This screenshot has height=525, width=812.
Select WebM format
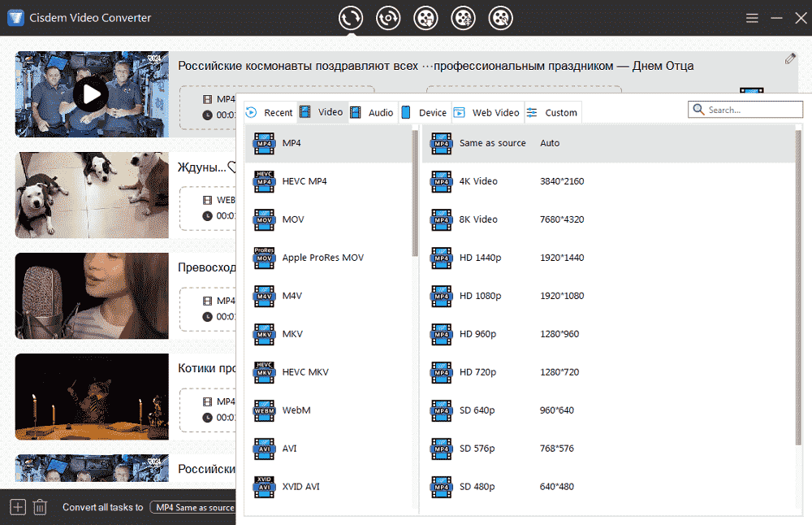(x=328, y=410)
